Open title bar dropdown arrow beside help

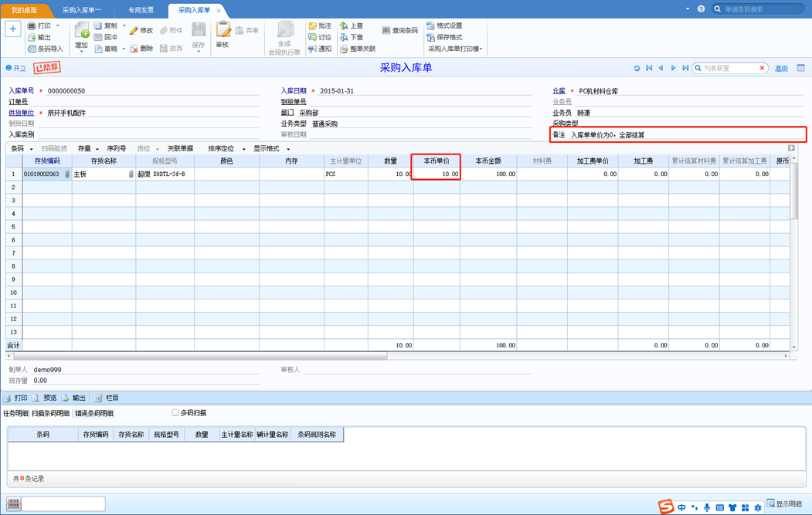pyautogui.click(x=687, y=8)
